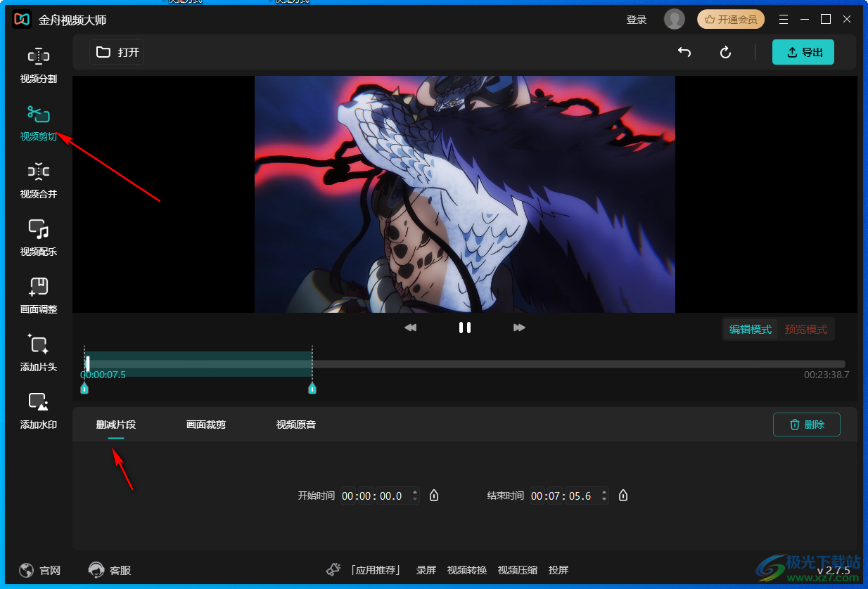Click the total duration 00:23:38.7 text

(826, 375)
